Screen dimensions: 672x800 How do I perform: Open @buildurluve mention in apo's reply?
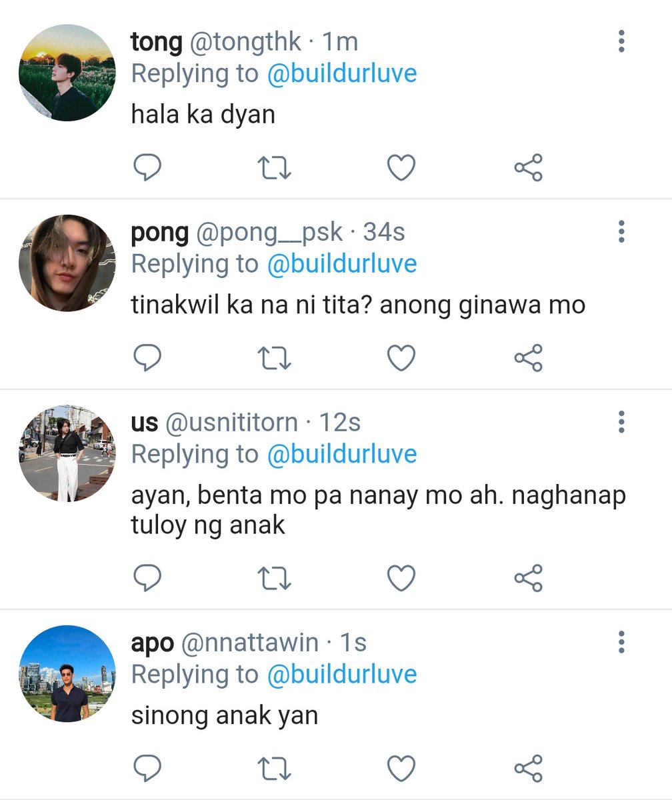342,674
